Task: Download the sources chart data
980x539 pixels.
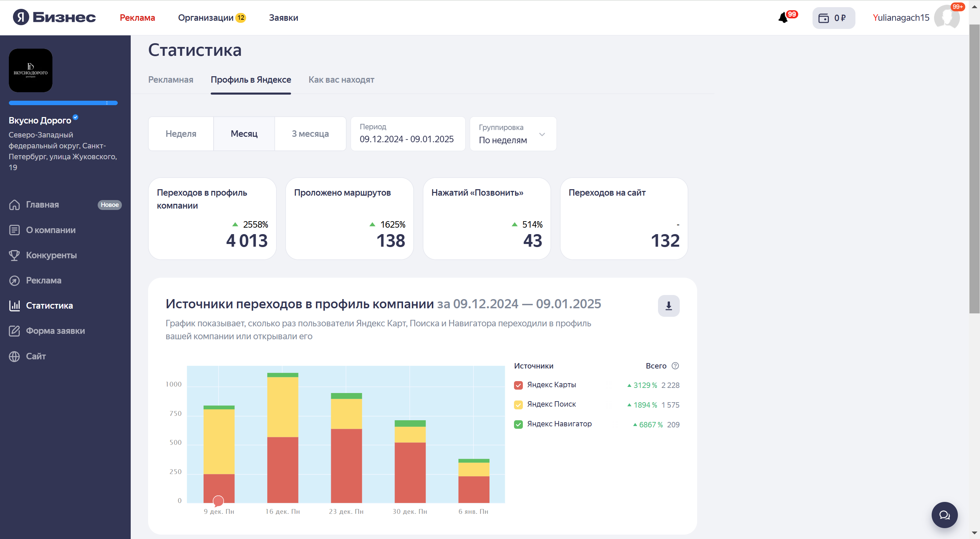Action: pyautogui.click(x=669, y=306)
